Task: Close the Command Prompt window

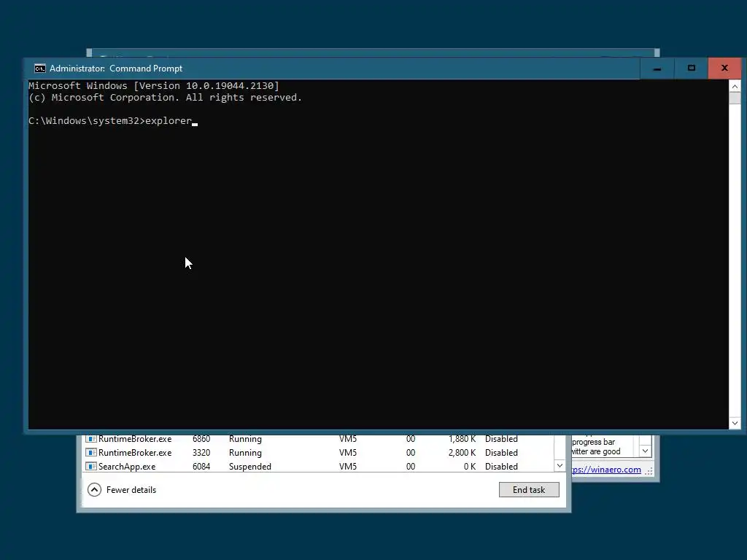Action: 724,69
